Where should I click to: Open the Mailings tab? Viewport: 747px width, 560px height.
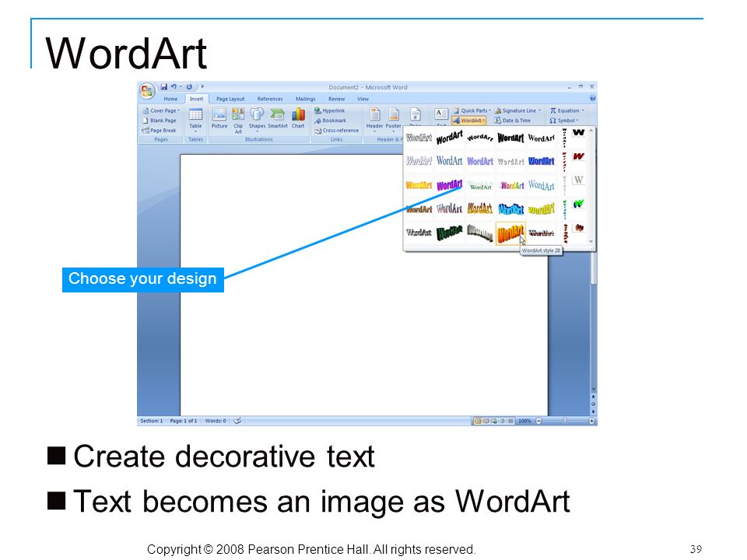pyautogui.click(x=305, y=99)
